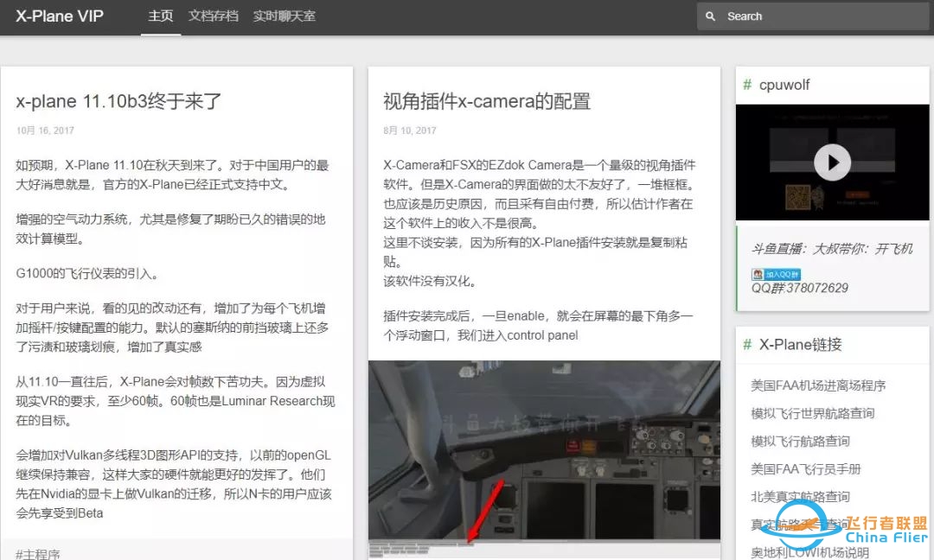
Task: Open the cockpit screenshot in x-camera article
Action: (x=544, y=460)
